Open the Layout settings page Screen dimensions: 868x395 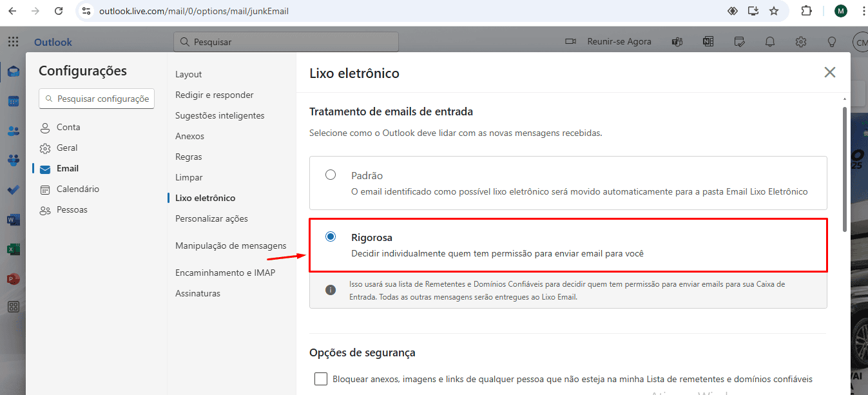click(189, 74)
